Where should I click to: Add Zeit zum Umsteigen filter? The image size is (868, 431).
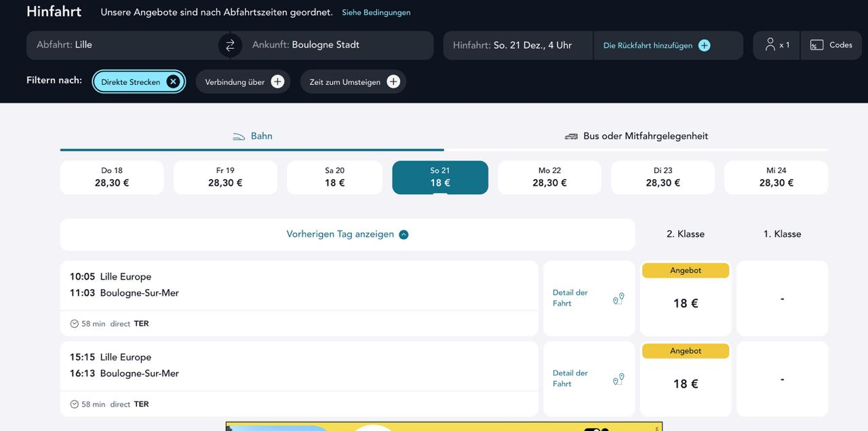393,82
